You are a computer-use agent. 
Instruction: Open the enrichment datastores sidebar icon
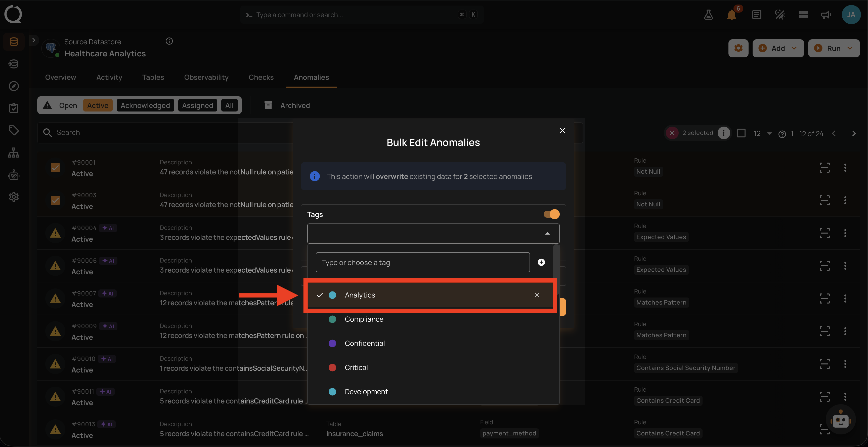pos(14,64)
